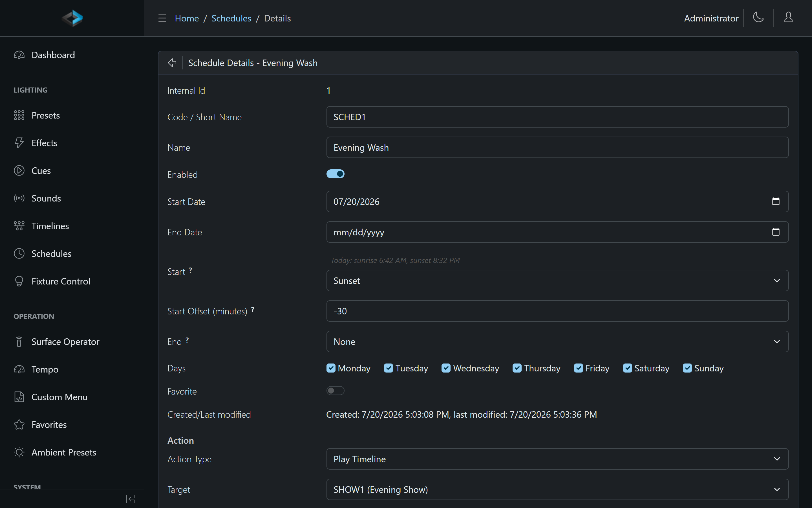Select Surface Operator in sidebar
The height and width of the screenshot is (508, 812).
(72, 342)
